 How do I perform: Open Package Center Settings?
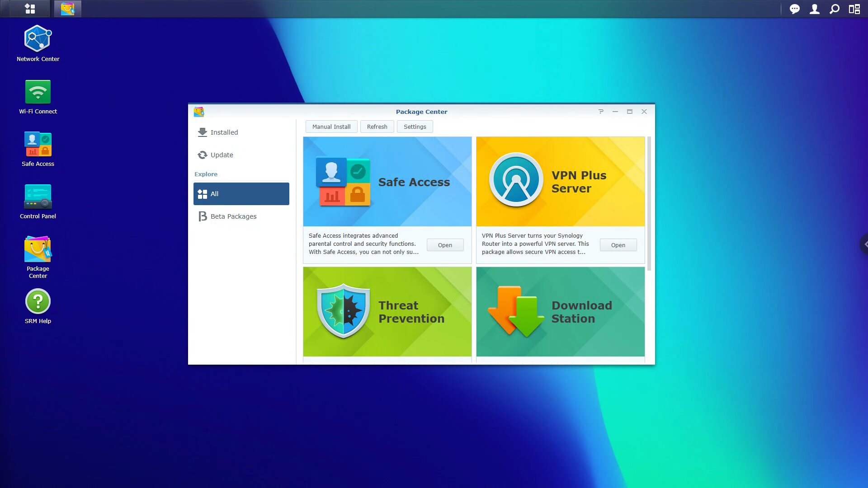[x=415, y=127]
